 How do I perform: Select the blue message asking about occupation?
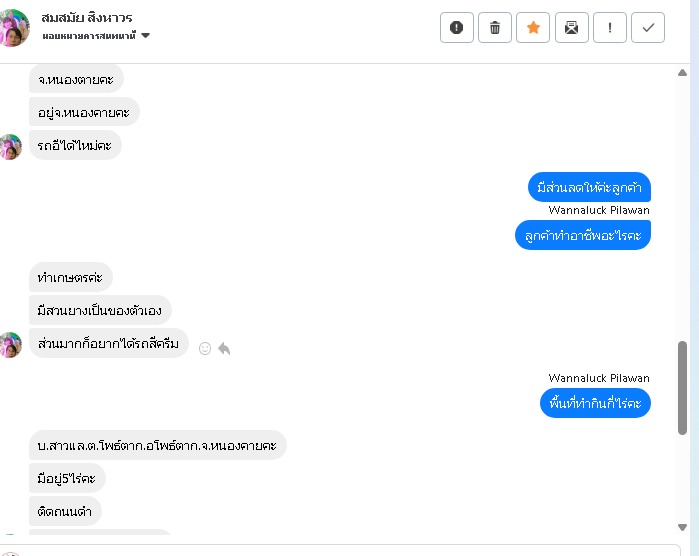[583, 235]
